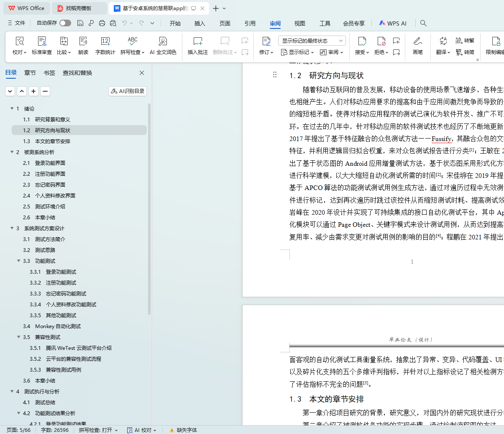Image resolution: width=504 pixels, height=434 pixels.
Task: Open the 修订 track changes dropdown
Action: click(271, 52)
